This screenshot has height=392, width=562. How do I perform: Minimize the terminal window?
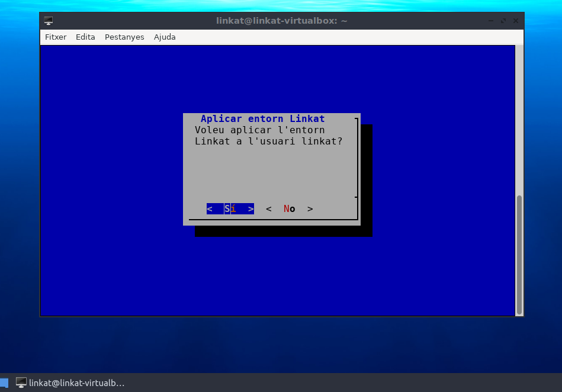[x=492, y=21]
